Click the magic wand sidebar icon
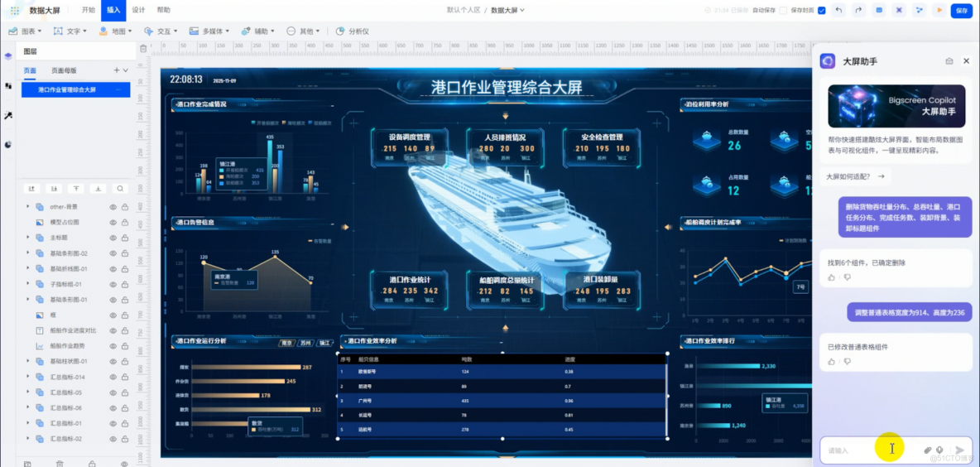980x467 pixels. [8, 116]
